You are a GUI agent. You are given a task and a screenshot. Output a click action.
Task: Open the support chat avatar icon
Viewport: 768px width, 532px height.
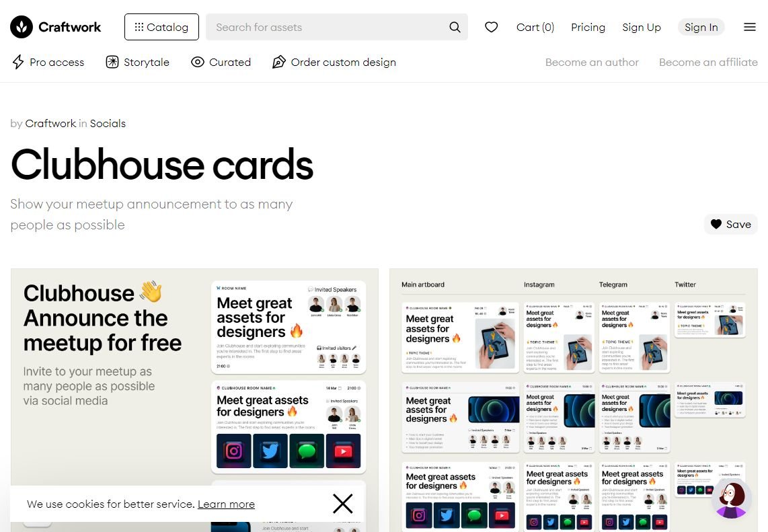pos(731,498)
